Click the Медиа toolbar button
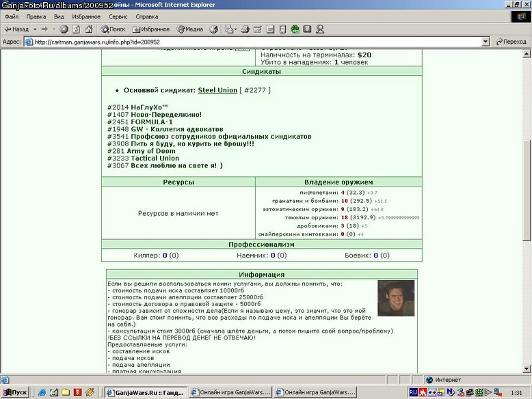Viewport: 532px width, 399px height. tap(190, 29)
